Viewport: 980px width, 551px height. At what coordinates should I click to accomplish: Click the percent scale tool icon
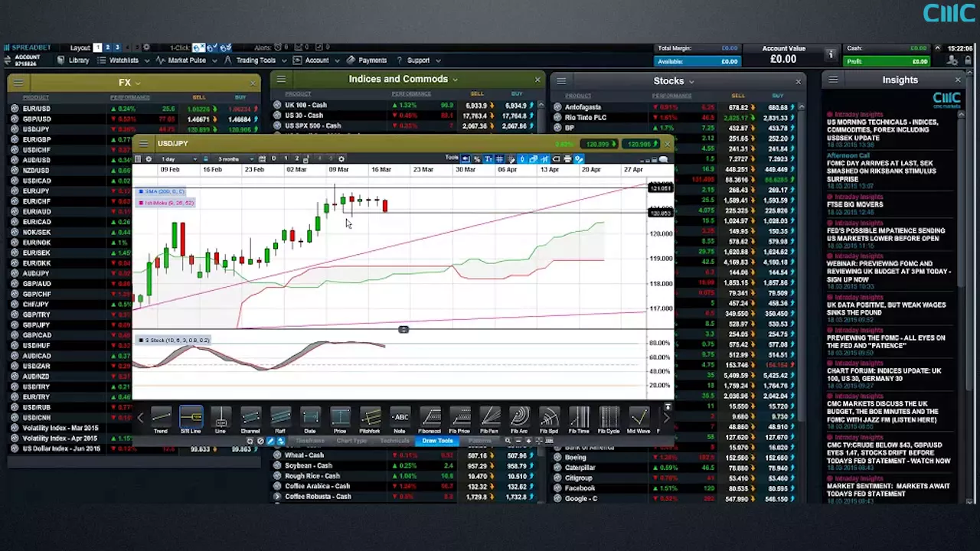[x=477, y=159]
